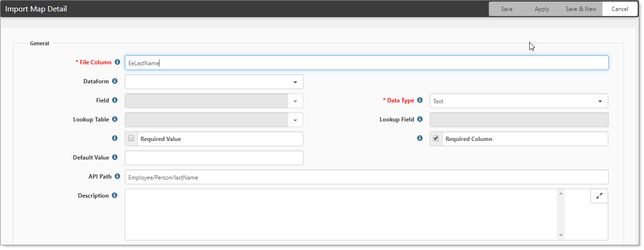Click inside the Description text area
This screenshot has width=644, height=250.
(x=341, y=215)
